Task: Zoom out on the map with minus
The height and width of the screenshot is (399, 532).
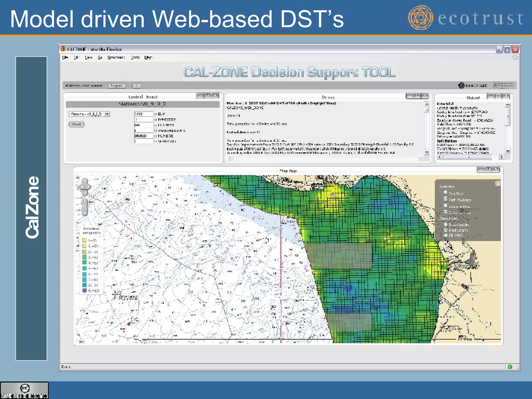Action: coord(85,214)
